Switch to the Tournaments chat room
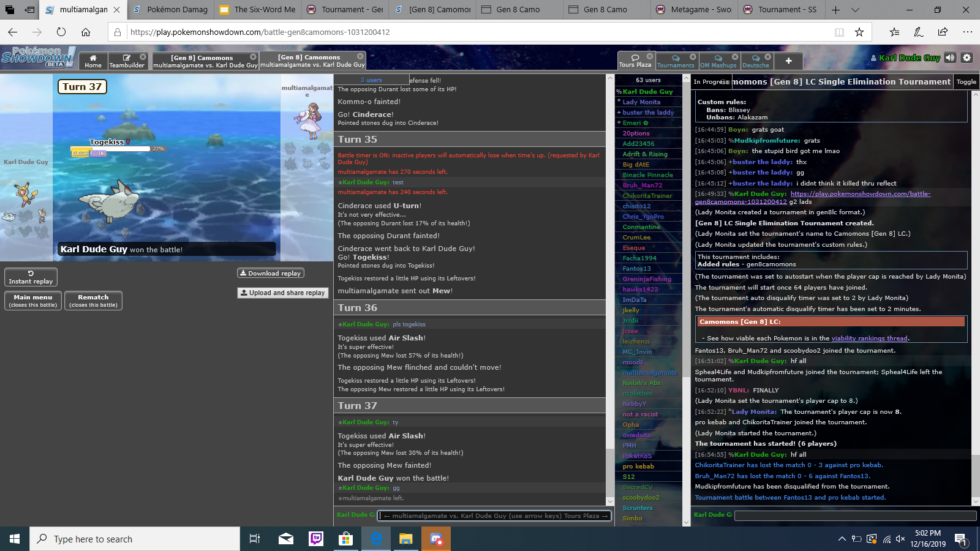This screenshot has height=551, width=980. point(676,61)
